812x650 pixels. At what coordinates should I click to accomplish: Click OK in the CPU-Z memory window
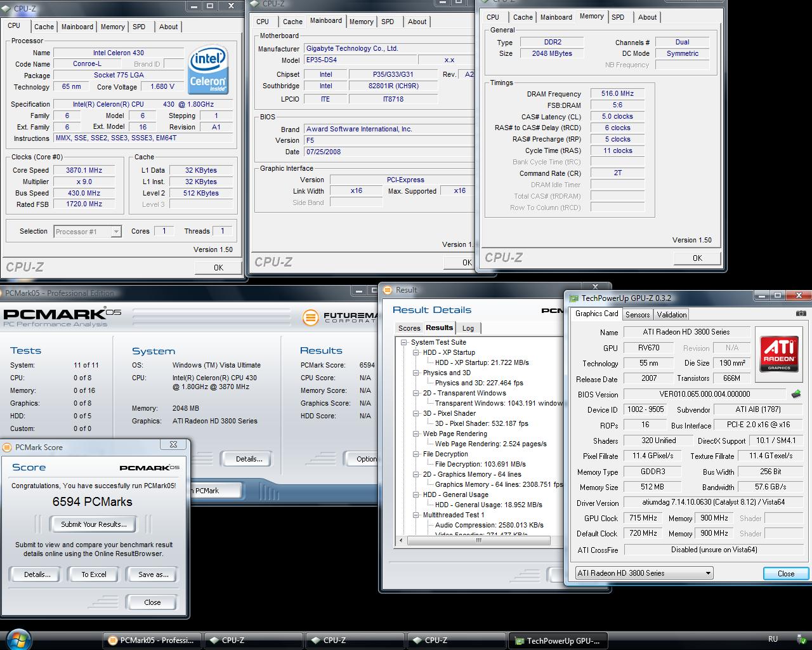[697, 258]
